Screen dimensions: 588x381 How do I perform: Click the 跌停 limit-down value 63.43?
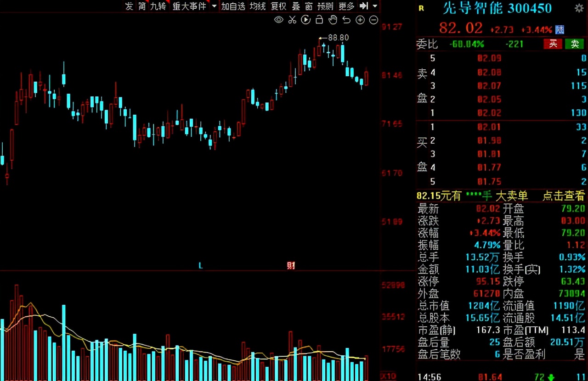tap(573, 281)
